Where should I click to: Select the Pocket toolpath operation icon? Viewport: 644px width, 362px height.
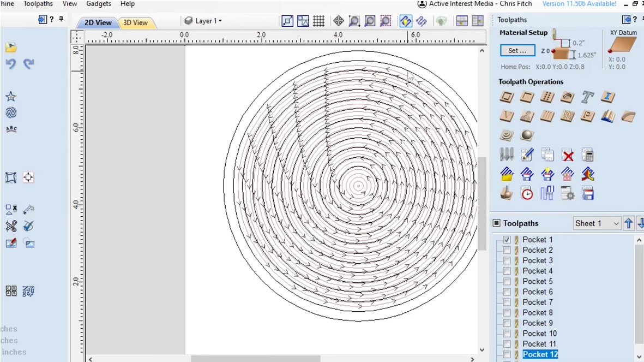(x=527, y=97)
